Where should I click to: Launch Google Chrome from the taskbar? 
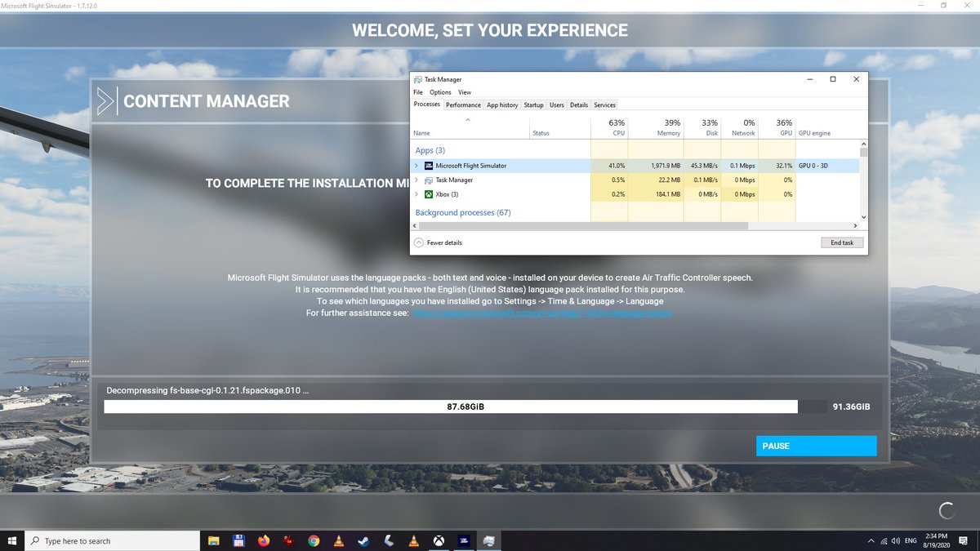[314, 540]
